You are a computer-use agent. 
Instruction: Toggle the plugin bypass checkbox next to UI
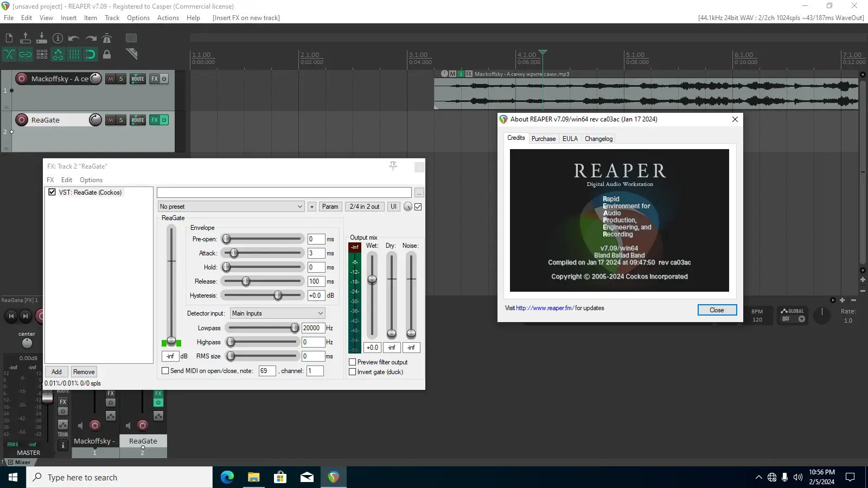[x=418, y=207]
